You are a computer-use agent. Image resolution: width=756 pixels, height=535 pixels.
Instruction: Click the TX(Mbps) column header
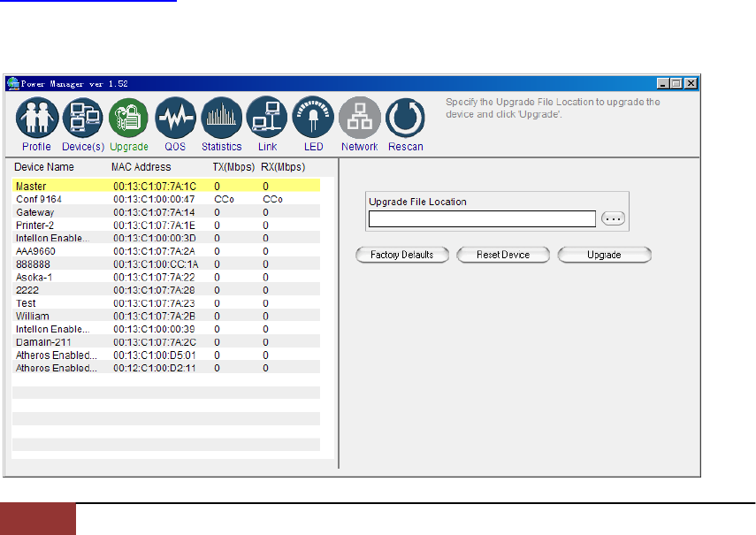233,167
